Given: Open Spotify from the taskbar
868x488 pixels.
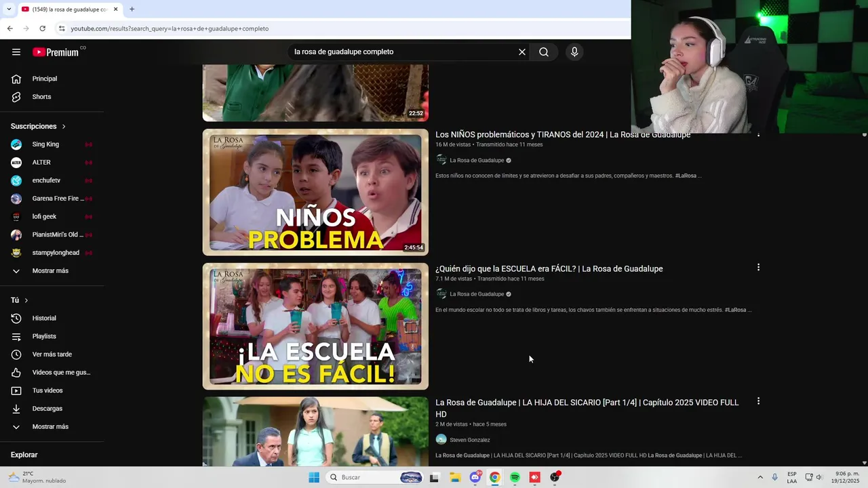Looking at the screenshot, I should (515, 477).
